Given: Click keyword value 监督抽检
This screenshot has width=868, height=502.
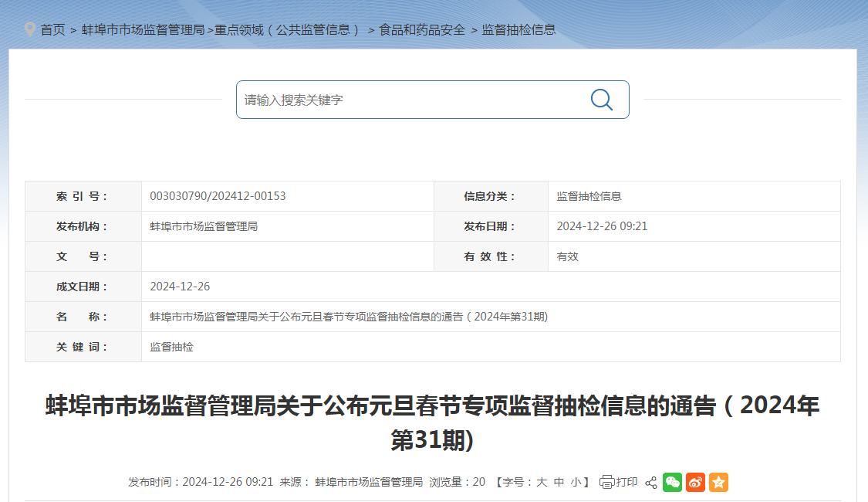Looking at the screenshot, I should point(171,347).
